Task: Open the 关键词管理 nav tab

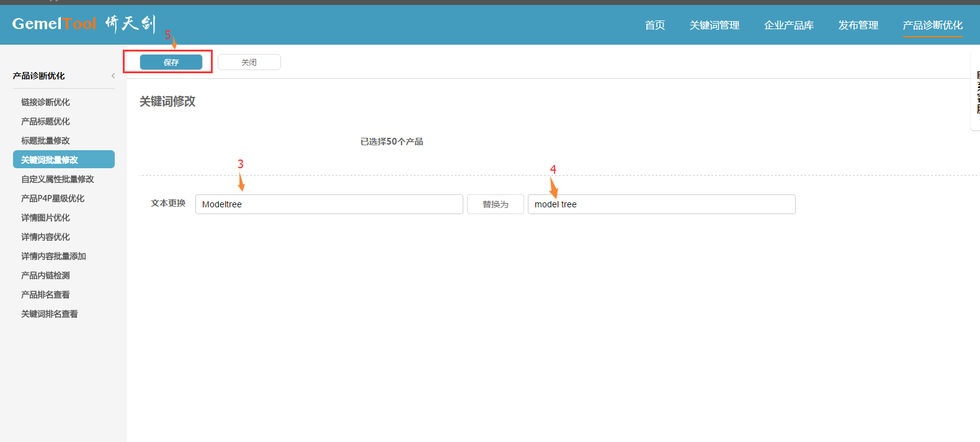Action: [715, 25]
